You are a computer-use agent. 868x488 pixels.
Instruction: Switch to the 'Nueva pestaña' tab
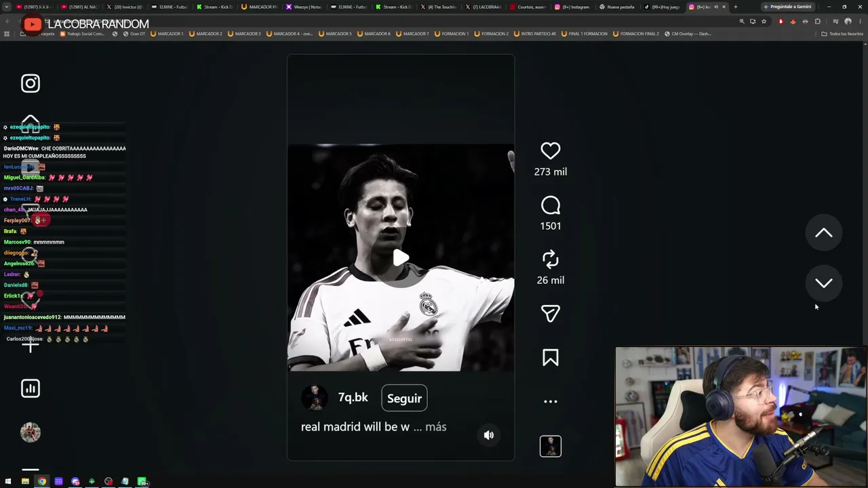[616, 7]
